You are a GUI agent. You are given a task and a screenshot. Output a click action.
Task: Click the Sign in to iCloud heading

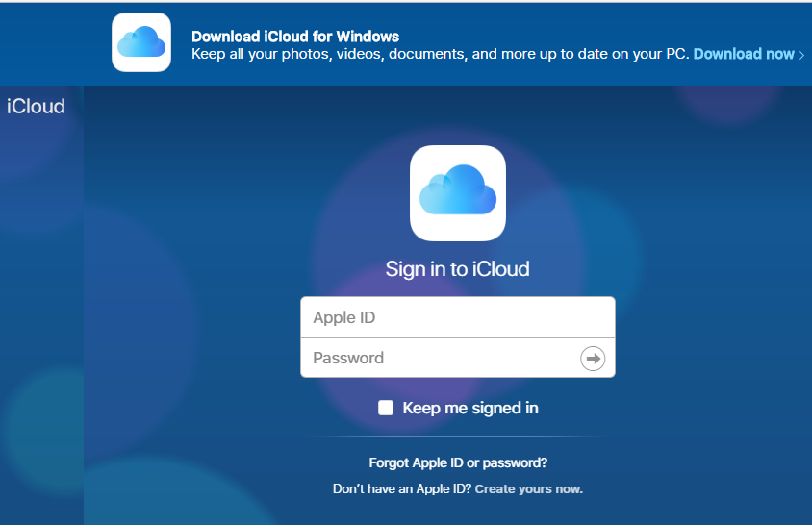(x=458, y=269)
